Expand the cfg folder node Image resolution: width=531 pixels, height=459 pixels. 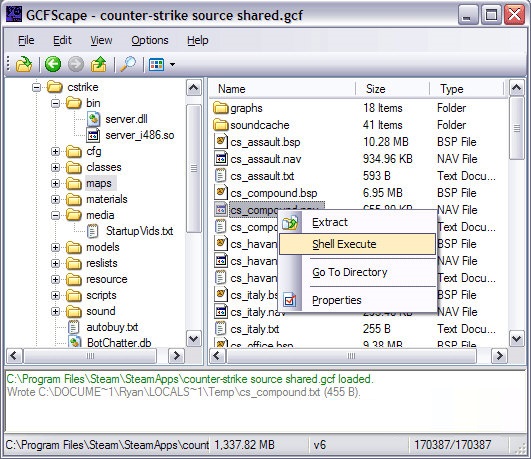[55, 151]
